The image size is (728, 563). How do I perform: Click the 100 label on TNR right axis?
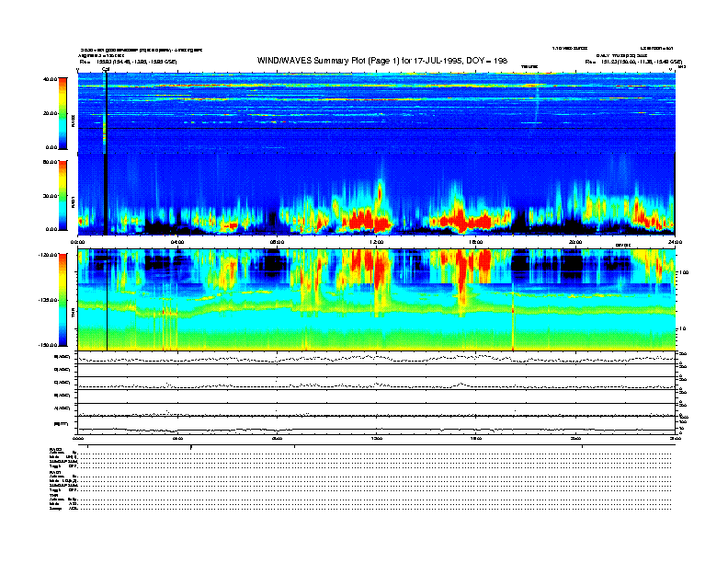coord(684,272)
